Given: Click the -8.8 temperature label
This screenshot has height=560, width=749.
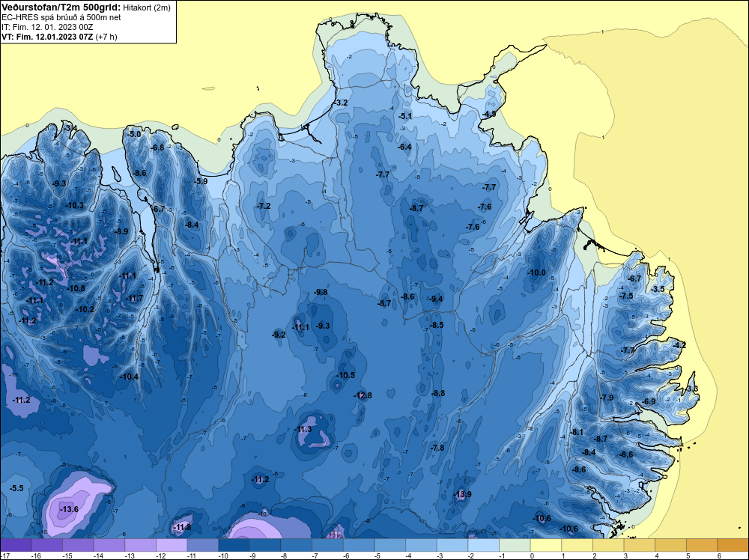Looking at the screenshot, I should [438, 393].
